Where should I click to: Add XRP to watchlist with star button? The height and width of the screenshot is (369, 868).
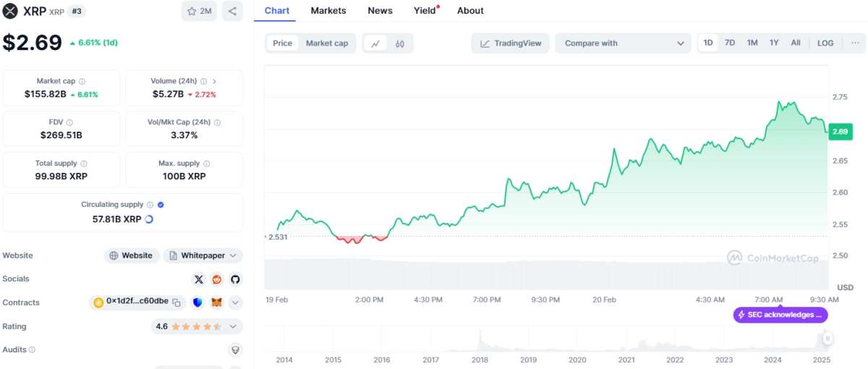[x=199, y=11]
